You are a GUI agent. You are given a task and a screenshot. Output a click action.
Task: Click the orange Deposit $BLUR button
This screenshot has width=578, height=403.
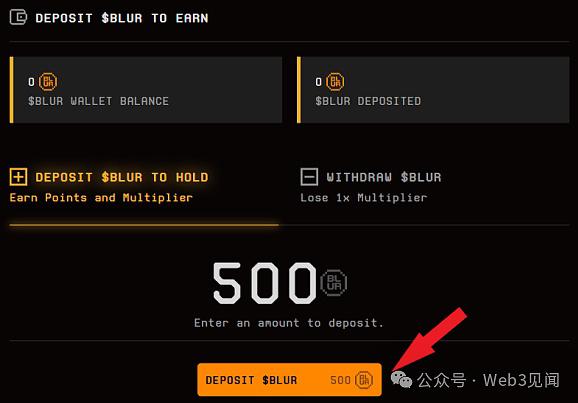pos(289,380)
